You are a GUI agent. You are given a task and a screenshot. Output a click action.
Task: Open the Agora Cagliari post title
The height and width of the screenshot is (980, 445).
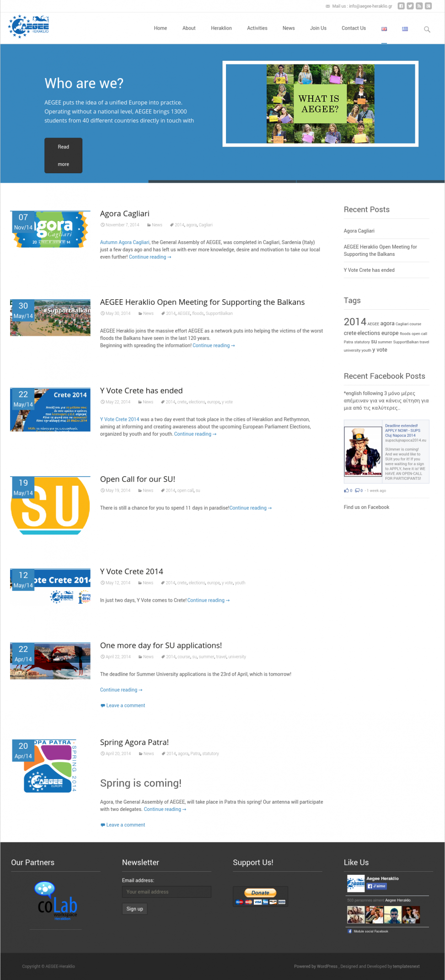click(x=125, y=214)
